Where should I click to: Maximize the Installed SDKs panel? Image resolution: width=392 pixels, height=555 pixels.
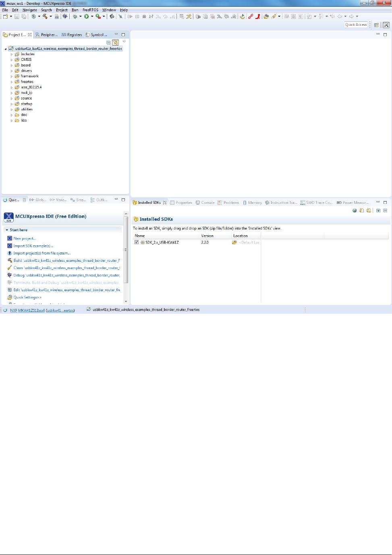click(385, 202)
